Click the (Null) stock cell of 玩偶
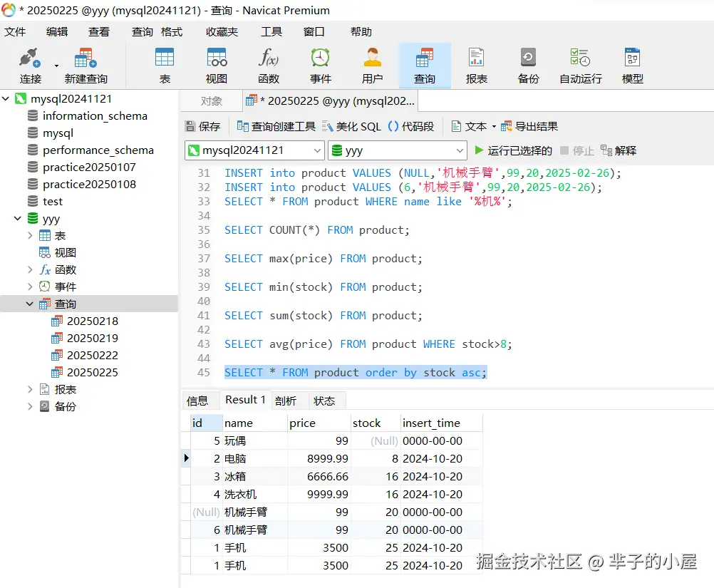Screen dimensions: 714x588 [x=376, y=441]
